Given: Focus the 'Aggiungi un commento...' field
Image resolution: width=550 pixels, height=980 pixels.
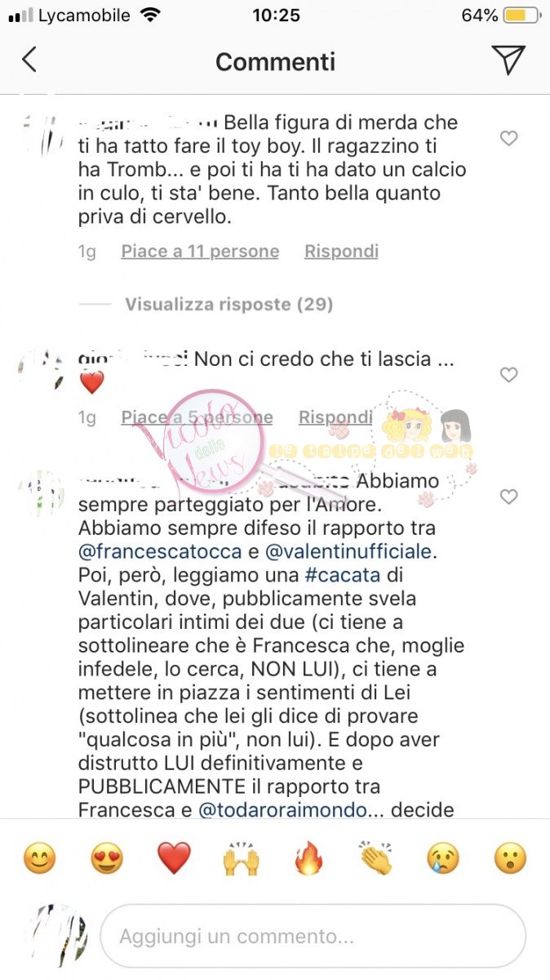Looking at the screenshot, I should click(313, 936).
